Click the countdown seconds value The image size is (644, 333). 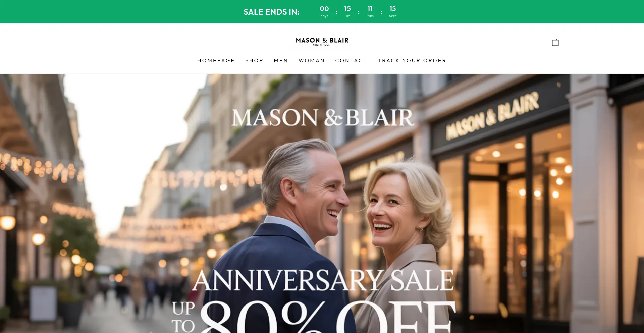pyautogui.click(x=393, y=9)
